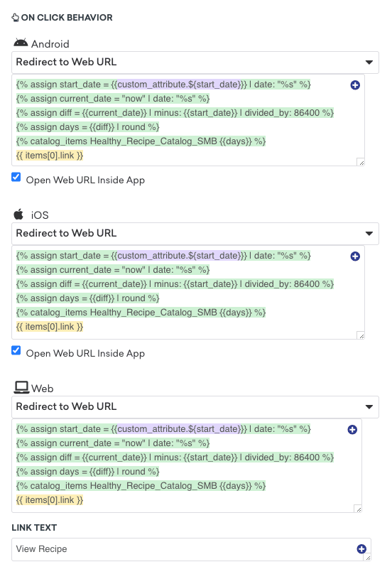Viewport: 392px width, 579px height.
Task: Uncheck iOS Open Web URL Inside App
Action: coord(16,350)
